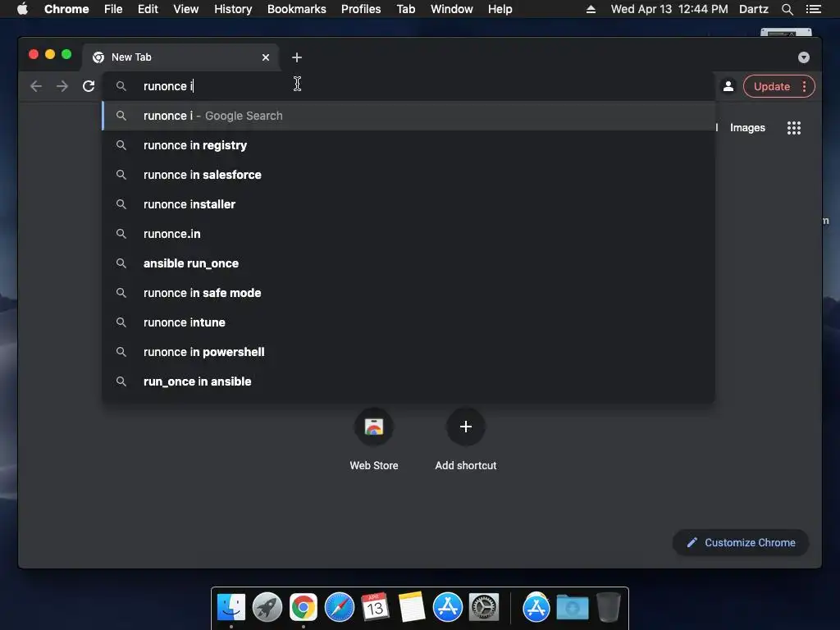
Task: Open the File menu
Action: click(x=113, y=9)
